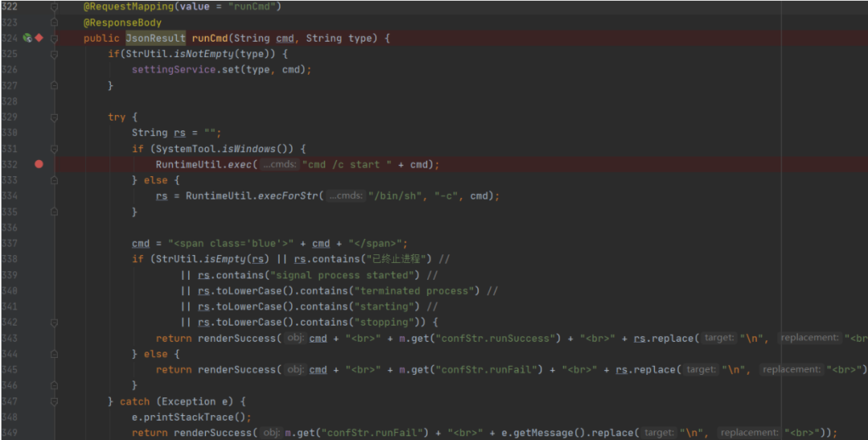Click the 'replacement:' inlay hint on line 345
Viewport: 868px width, 440px height.
coord(792,370)
